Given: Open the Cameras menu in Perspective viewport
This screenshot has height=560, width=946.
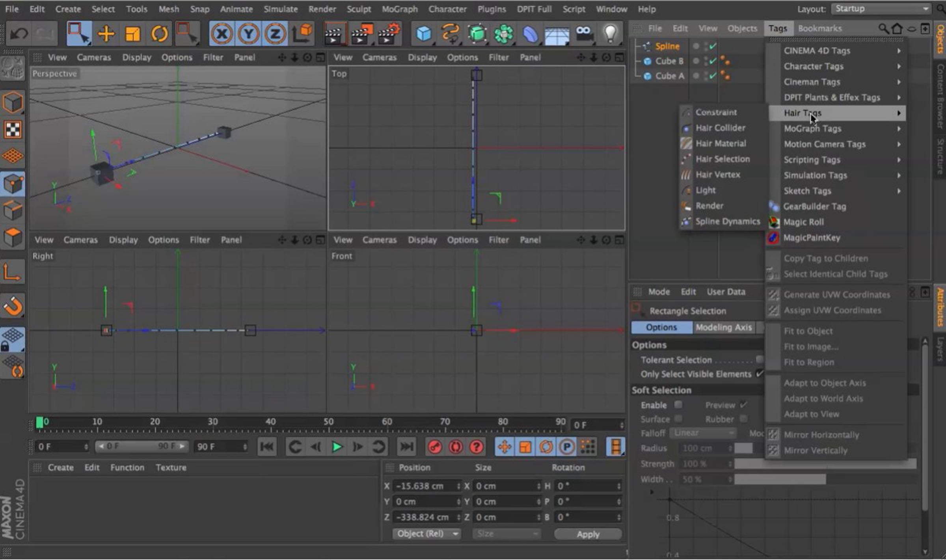Looking at the screenshot, I should 94,58.
